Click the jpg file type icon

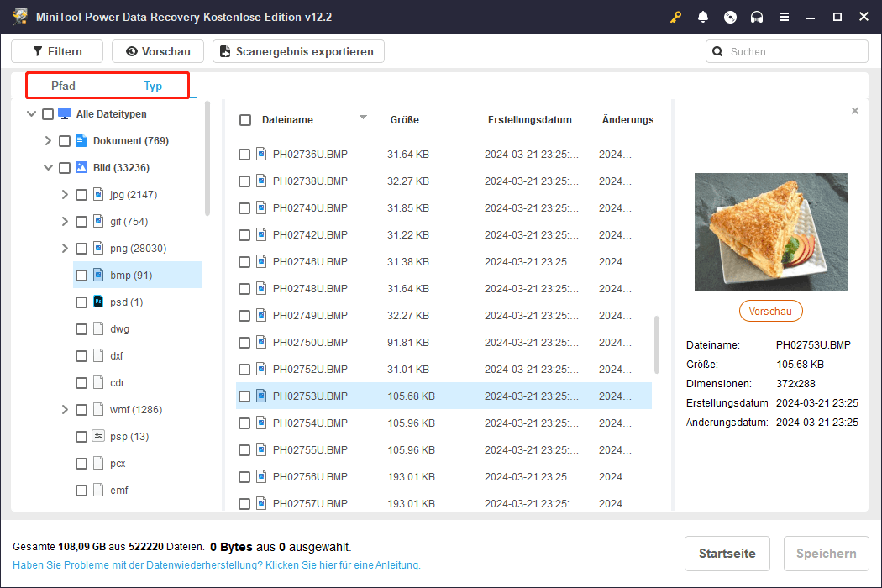[98, 195]
